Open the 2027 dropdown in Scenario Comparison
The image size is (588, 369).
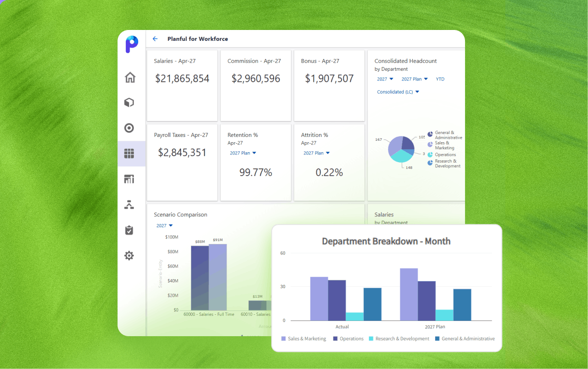(x=164, y=225)
